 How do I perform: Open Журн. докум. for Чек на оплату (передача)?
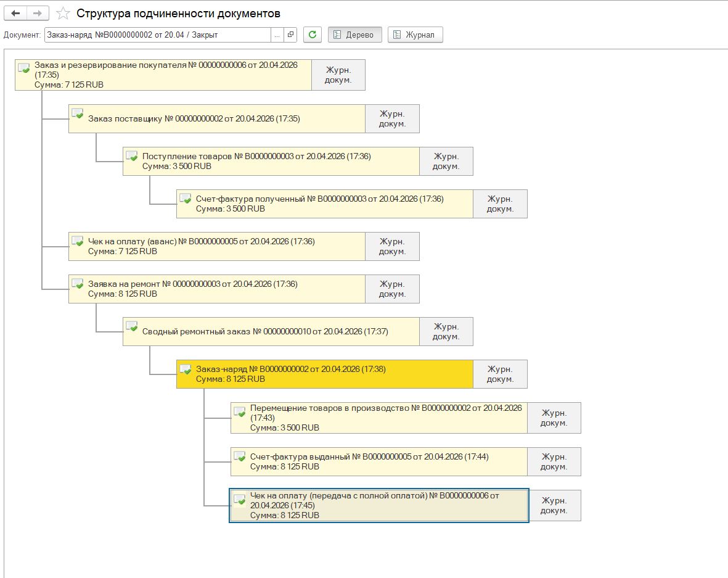click(x=554, y=505)
